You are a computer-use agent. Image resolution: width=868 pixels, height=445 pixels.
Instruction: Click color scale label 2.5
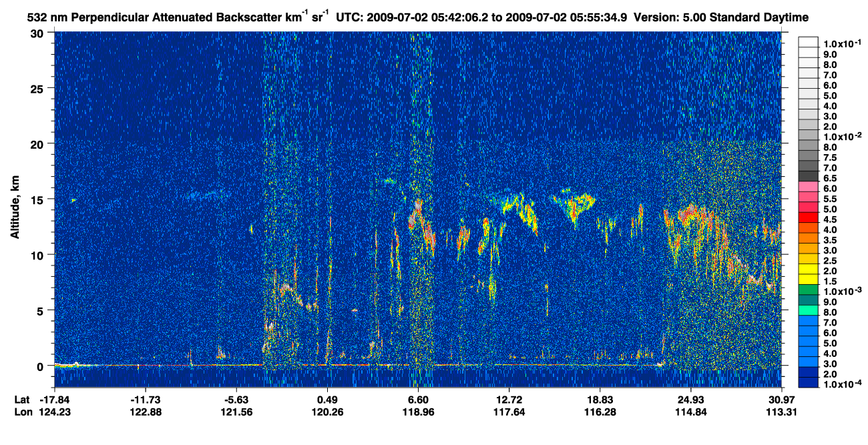831,261
